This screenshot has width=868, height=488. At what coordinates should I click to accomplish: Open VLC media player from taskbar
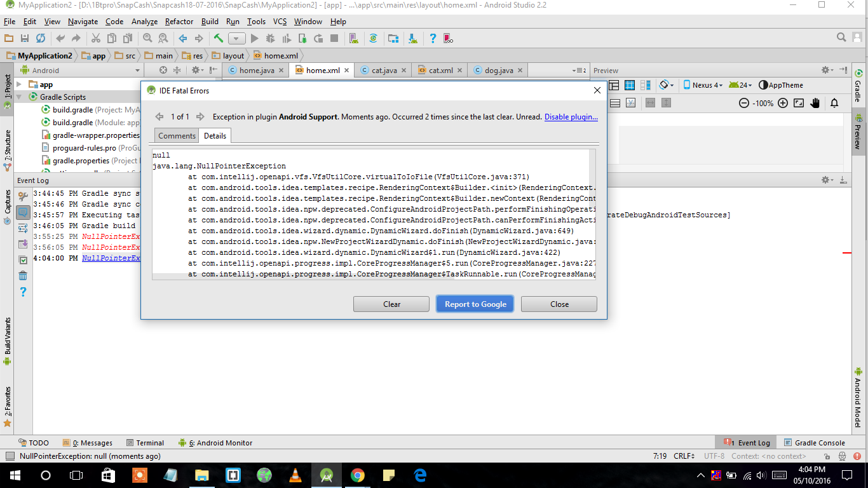click(295, 475)
